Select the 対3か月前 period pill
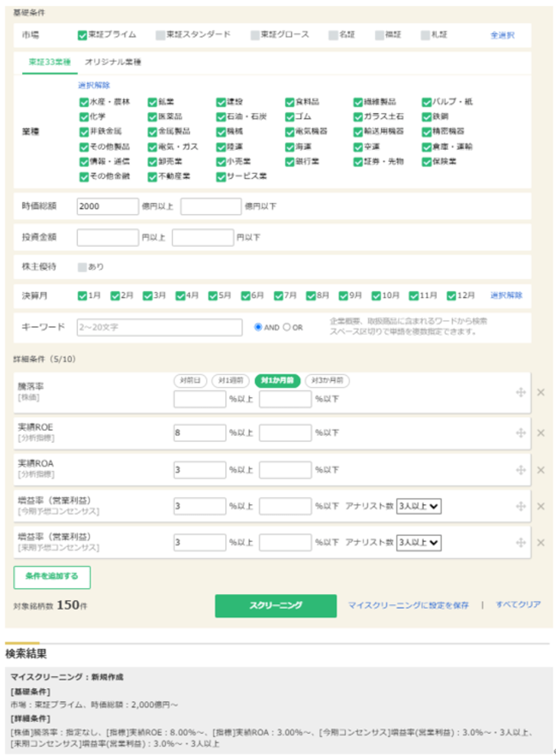 327,380
